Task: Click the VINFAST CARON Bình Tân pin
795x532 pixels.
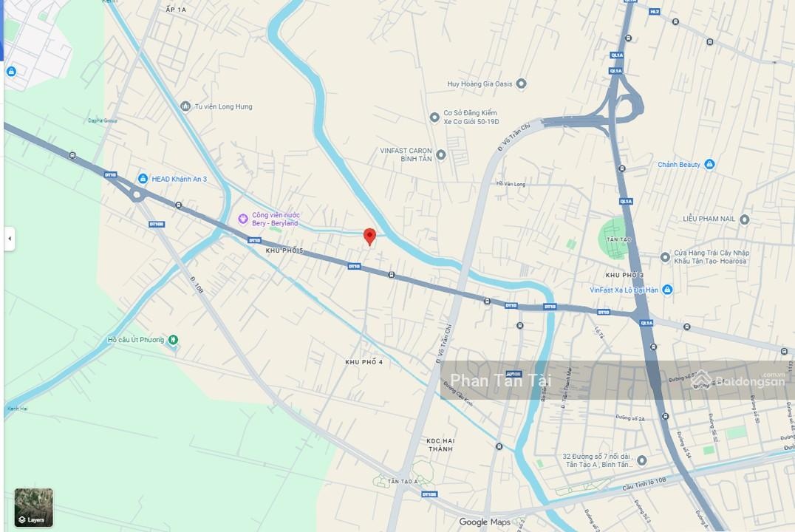Action: coord(441,154)
